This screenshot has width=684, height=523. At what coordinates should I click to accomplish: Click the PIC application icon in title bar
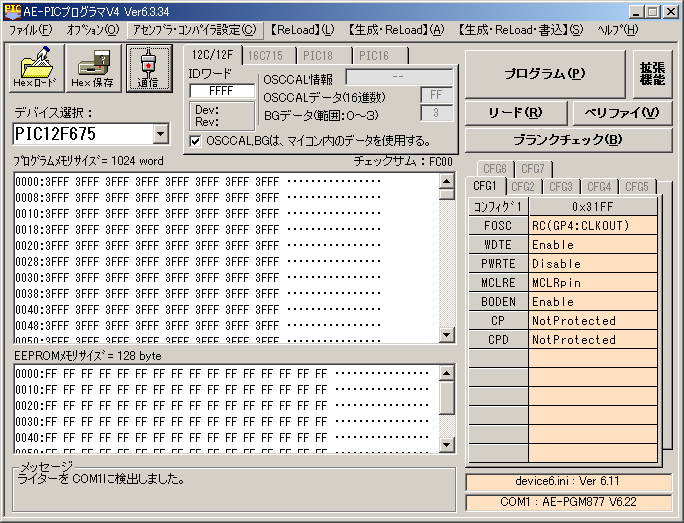12,11
